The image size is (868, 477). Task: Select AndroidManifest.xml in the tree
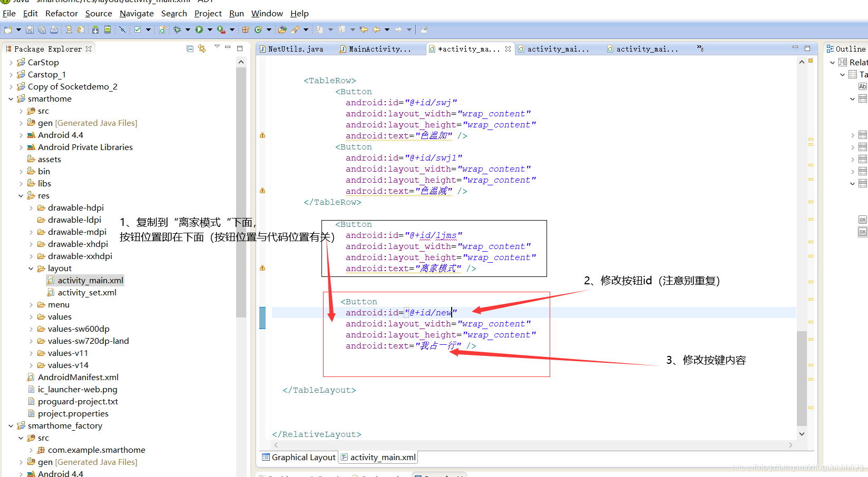click(x=78, y=377)
